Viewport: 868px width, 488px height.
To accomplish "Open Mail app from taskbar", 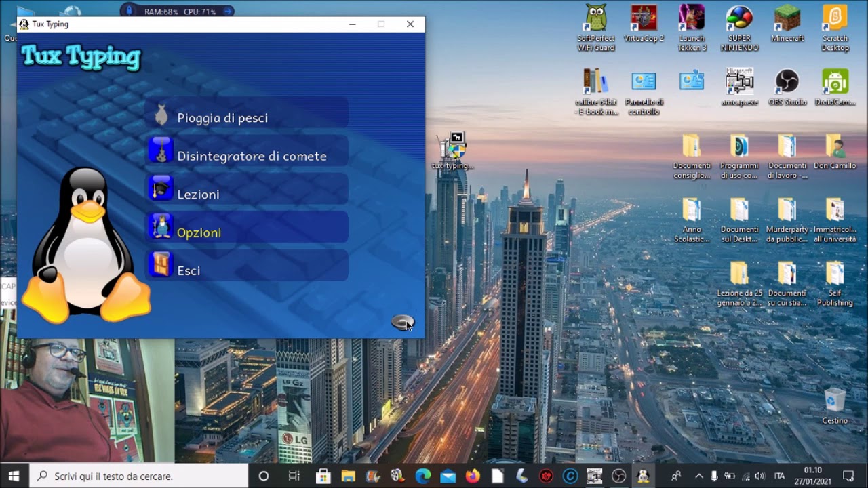I will (x=448, y=476).
